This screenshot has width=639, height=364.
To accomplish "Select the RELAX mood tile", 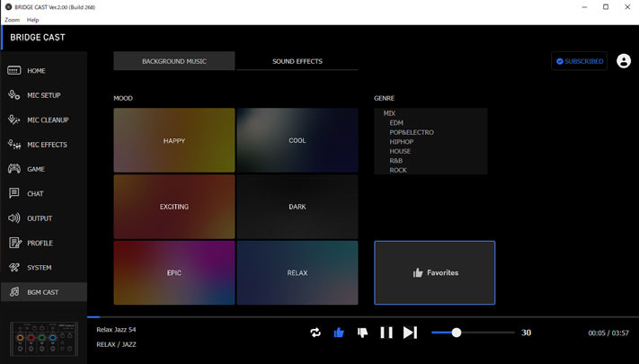I will pyautogui.click(x=297, y=272).
